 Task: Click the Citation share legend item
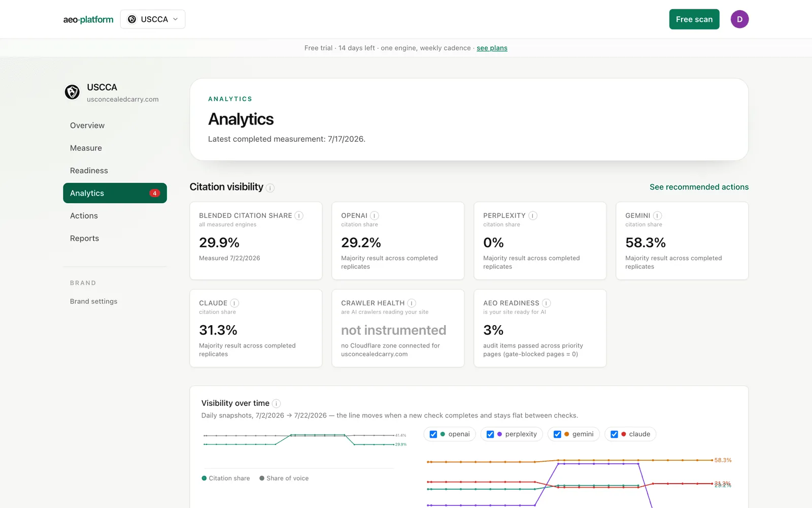(226, 478)
